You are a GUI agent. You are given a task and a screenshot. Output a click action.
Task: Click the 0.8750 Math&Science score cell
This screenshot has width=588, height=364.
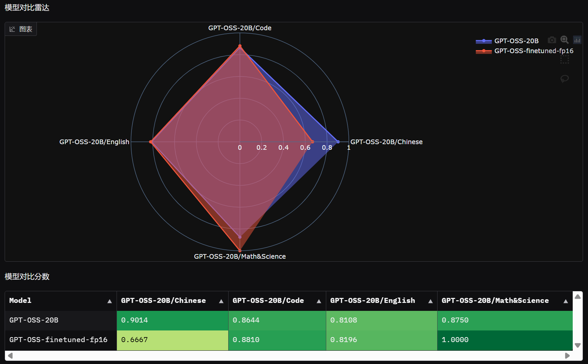(x=505, y=320)
